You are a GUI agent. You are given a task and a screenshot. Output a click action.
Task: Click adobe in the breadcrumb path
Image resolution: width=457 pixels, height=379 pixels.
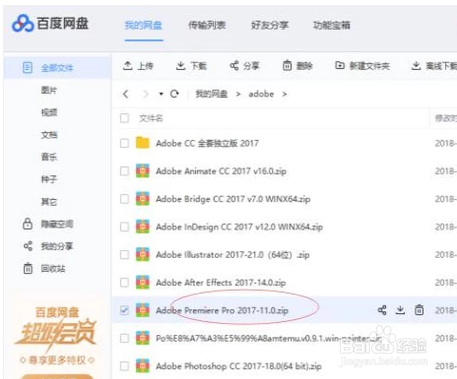pyautogui.click(x=261, y=94)
